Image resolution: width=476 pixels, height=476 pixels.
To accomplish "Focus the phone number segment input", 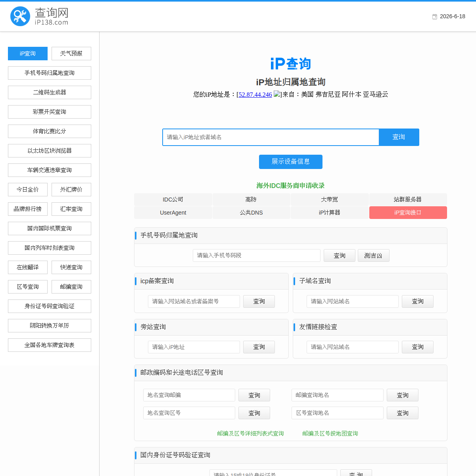I will coord(257,255).
